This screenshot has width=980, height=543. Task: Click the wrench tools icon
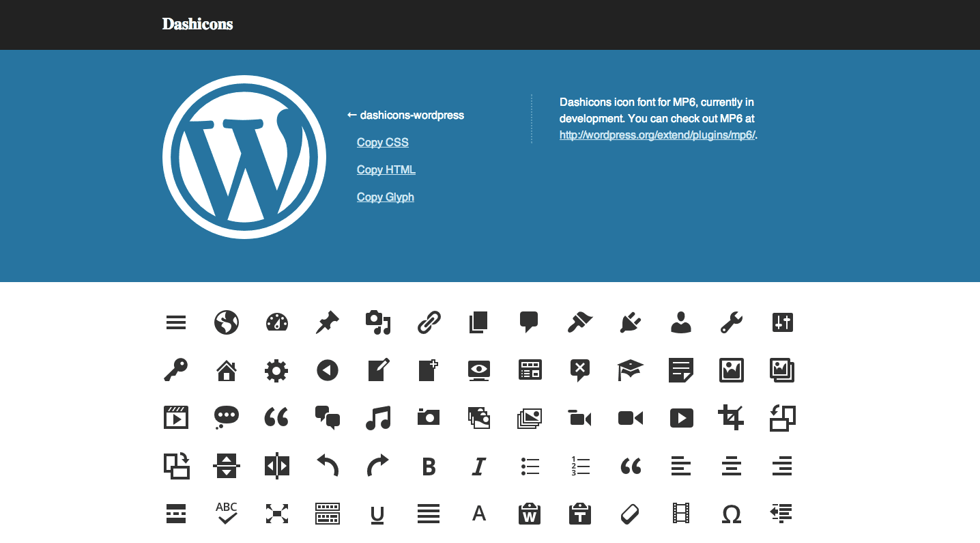[x=731, y=322]
